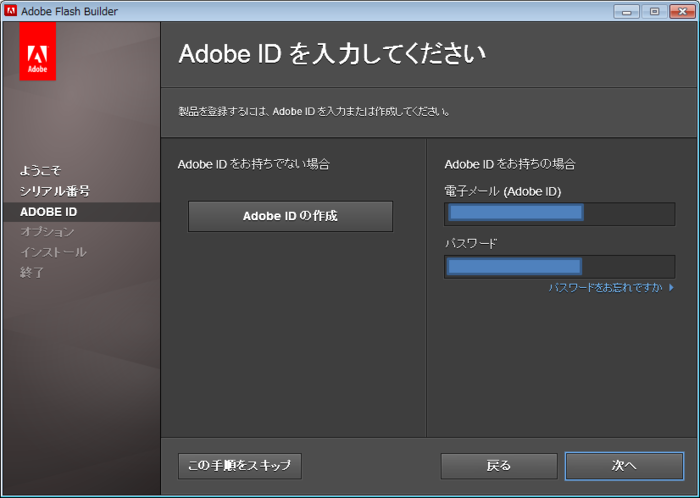Proceed with the 次へ button
The image size is (700, 498).
click(x=624, y=466)
